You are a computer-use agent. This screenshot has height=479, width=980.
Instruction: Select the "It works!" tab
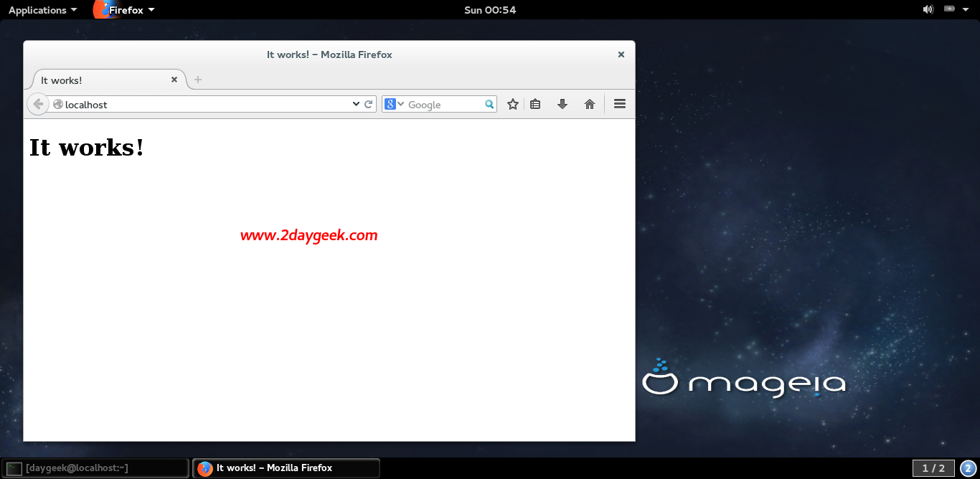tap(108, 80)
